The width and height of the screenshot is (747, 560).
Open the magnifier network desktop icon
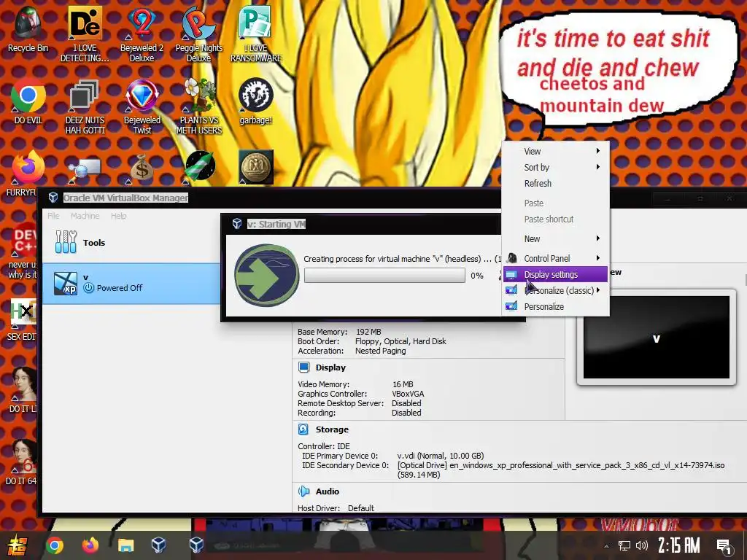(84, 171)
